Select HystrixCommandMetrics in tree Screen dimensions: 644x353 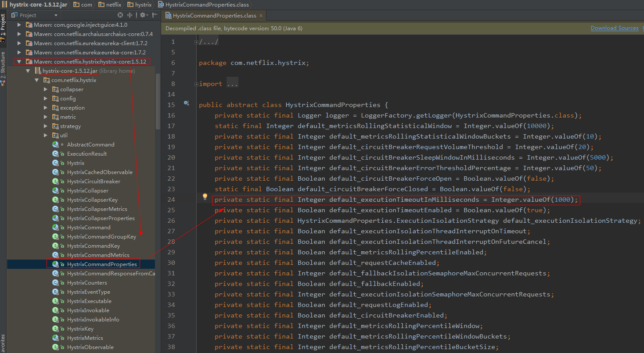coord(98,255)
